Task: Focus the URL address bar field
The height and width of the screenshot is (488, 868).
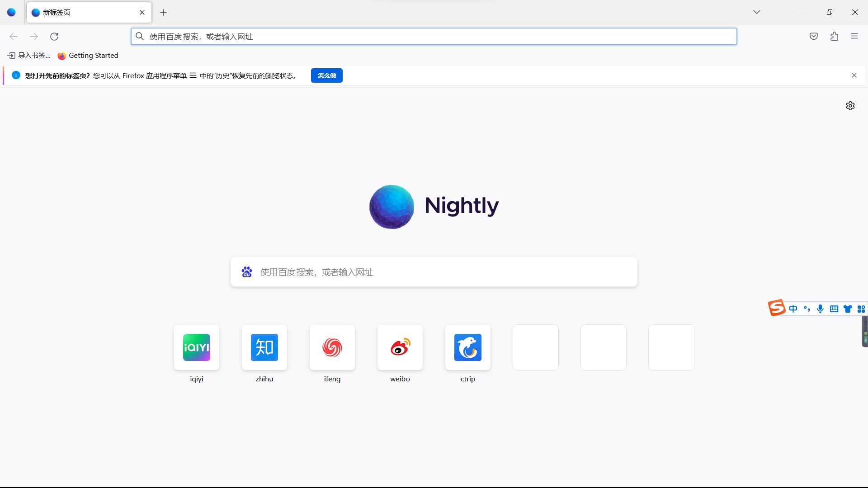Action: coord(434,37)
